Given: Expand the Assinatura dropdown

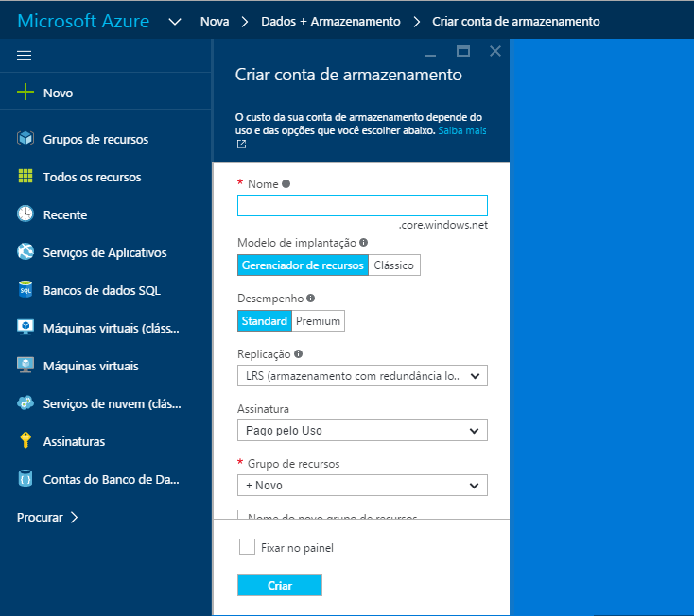Looking at the screenshot, I should click(362, 431).
